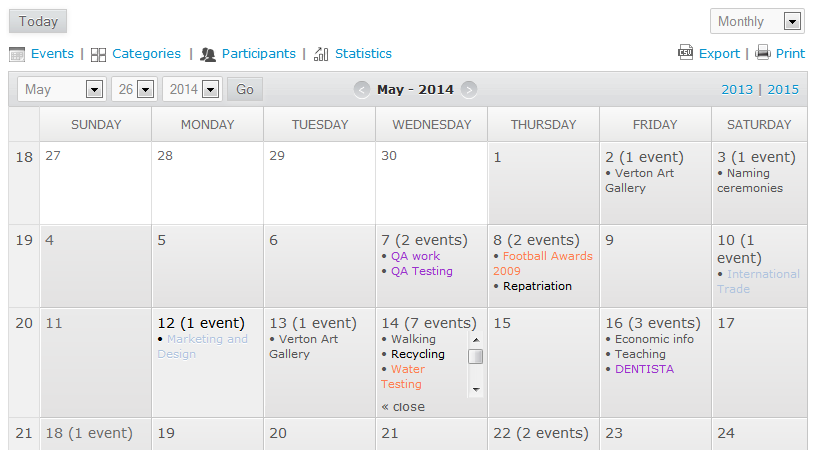Viewport: 815px width, 450px height.
Task: Open DENTISTA event
Action: coord(645,369)
